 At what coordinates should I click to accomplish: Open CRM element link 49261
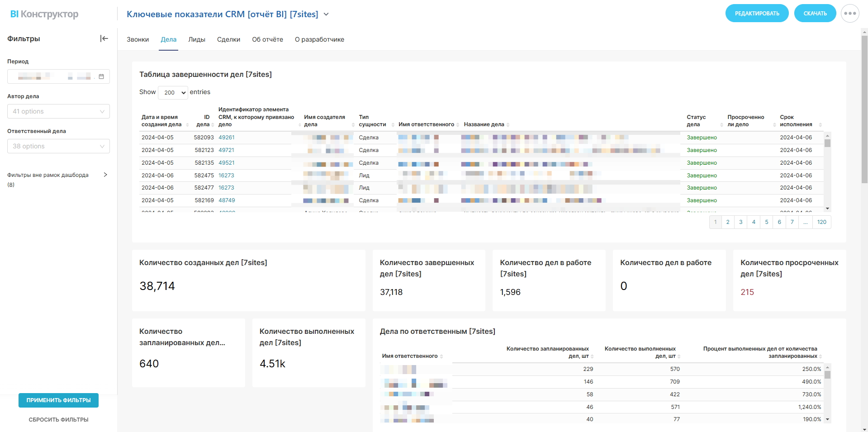tap(226, 138)
